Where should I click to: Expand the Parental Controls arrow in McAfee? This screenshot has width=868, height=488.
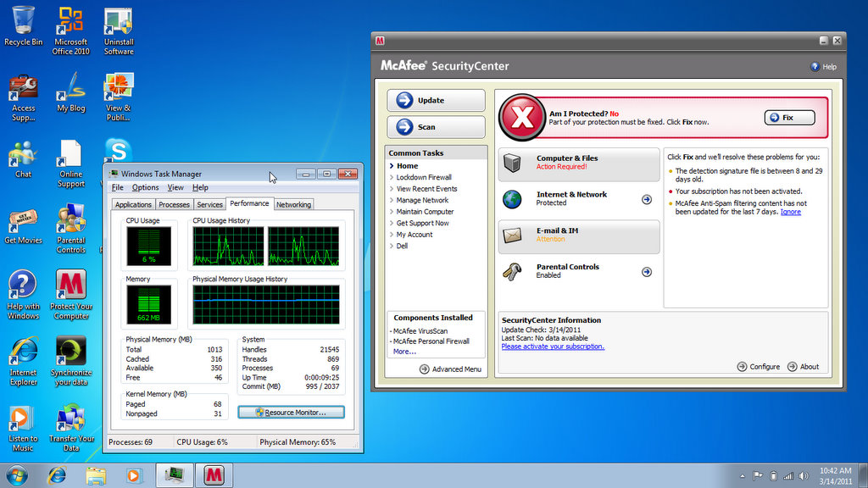point(647,272)
